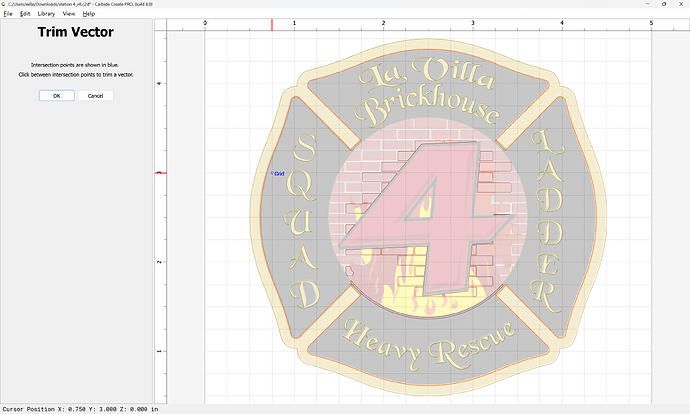Click the Carbide Create title bar icon
Image resolution: width=690 pixels, height=414 pixels.
point(5,4)
